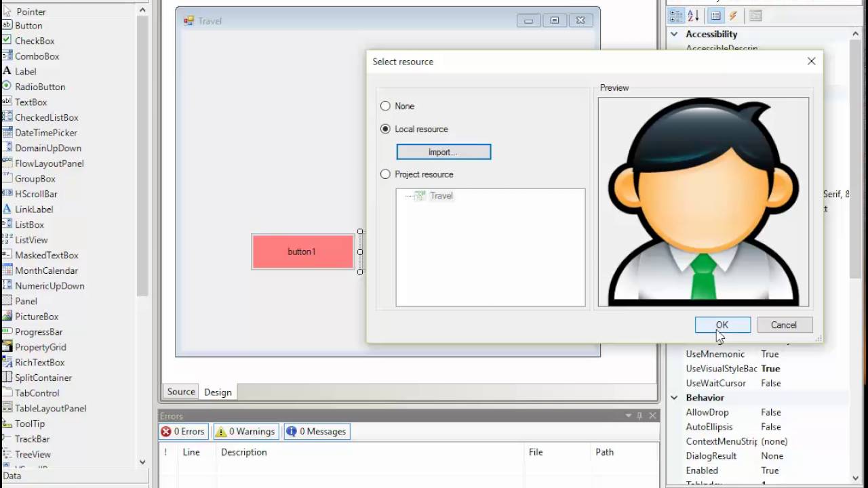Select the Travel node in resource tree
The width and height of the screenshot is (868, 488).
(441, 195)
